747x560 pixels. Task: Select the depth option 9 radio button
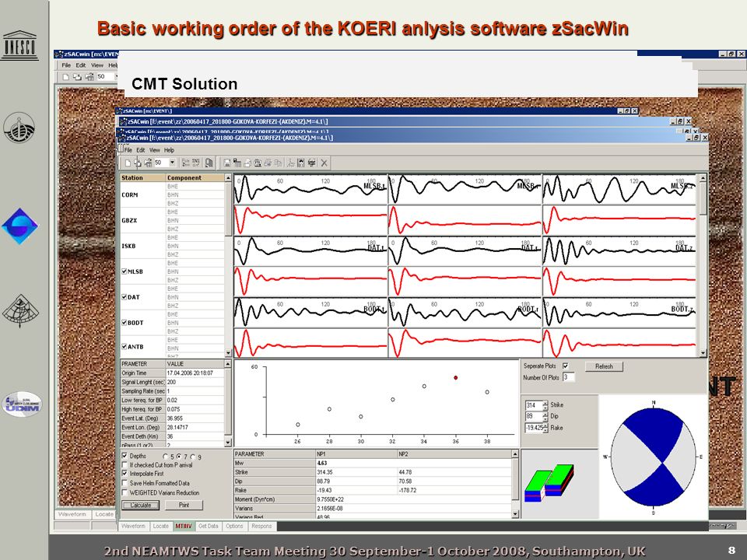(193, 457)
